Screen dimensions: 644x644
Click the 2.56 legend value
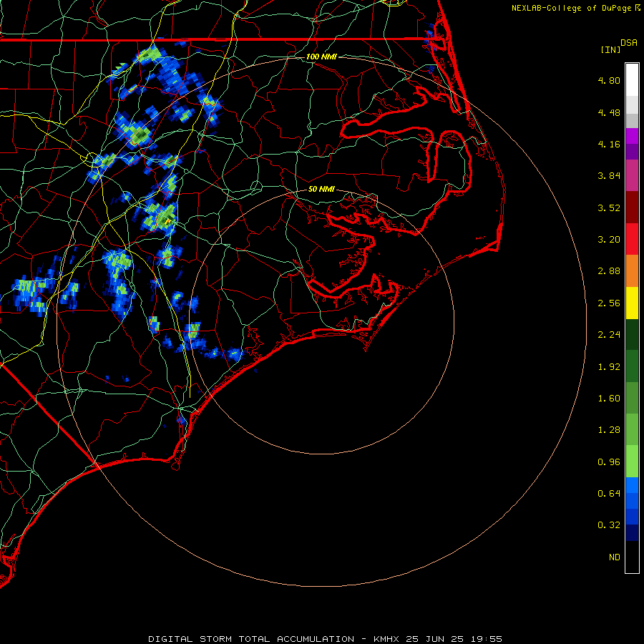pyautogui.click(x=609, y=303)
